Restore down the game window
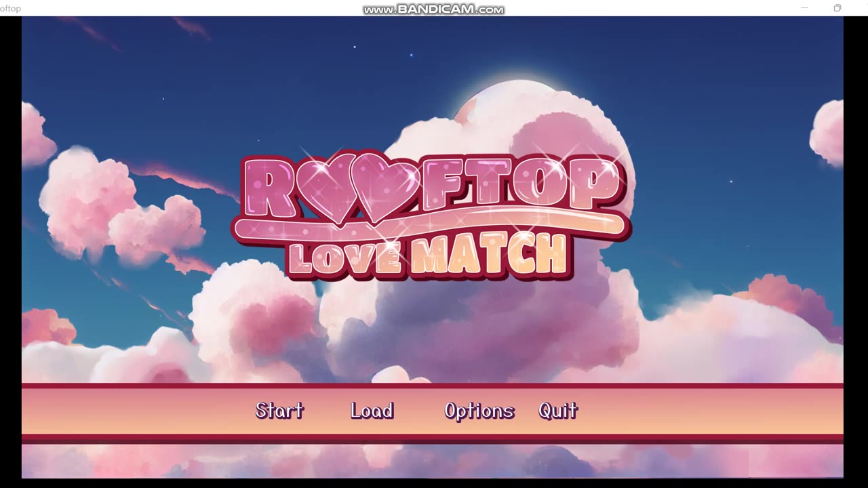Image resolution: width=868 pixels, height=488 pixels. (x=837, y=8)
